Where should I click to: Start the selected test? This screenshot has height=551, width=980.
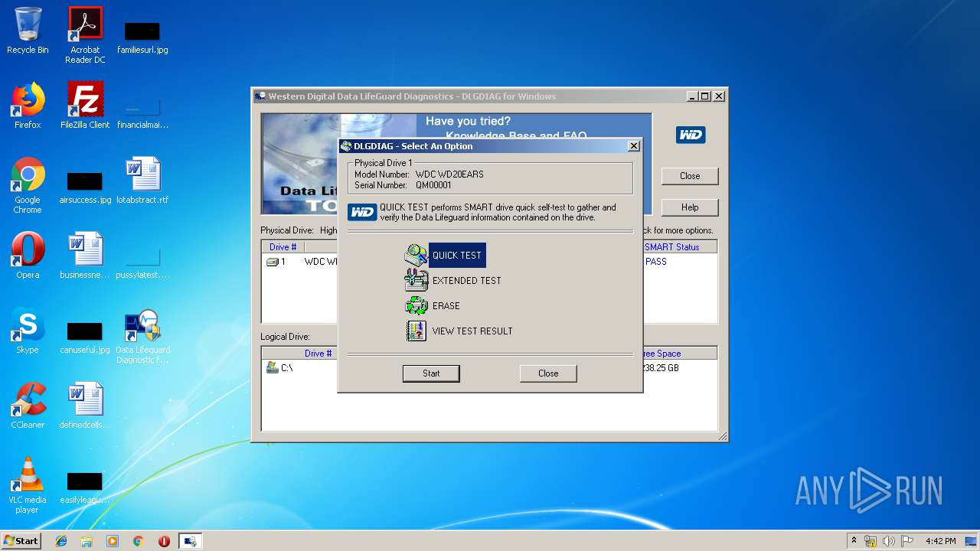pos(431,373)
